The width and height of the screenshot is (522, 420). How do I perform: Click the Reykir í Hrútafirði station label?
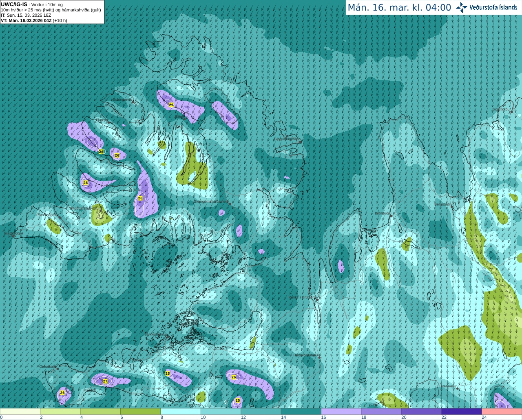click(303, 297)
